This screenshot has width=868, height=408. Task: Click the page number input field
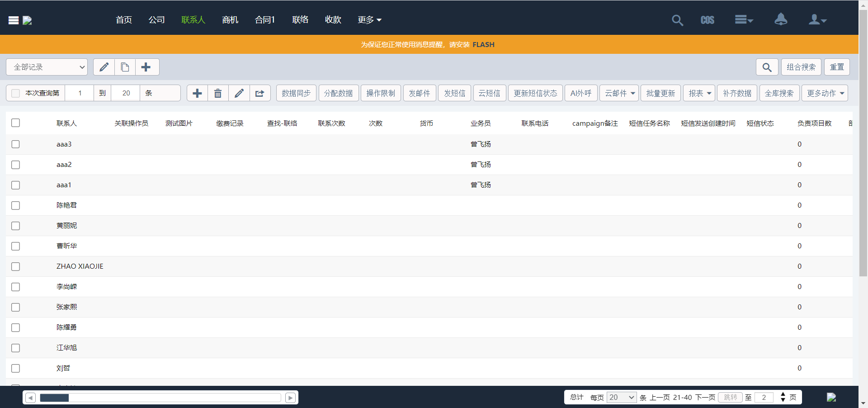click(764, 398)
